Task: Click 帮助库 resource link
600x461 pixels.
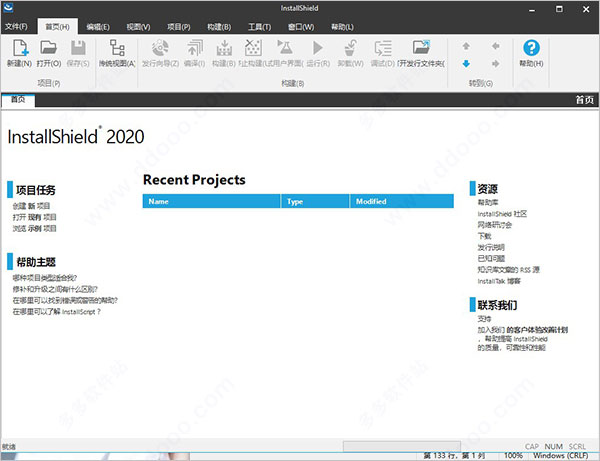Action: [488, 202]
